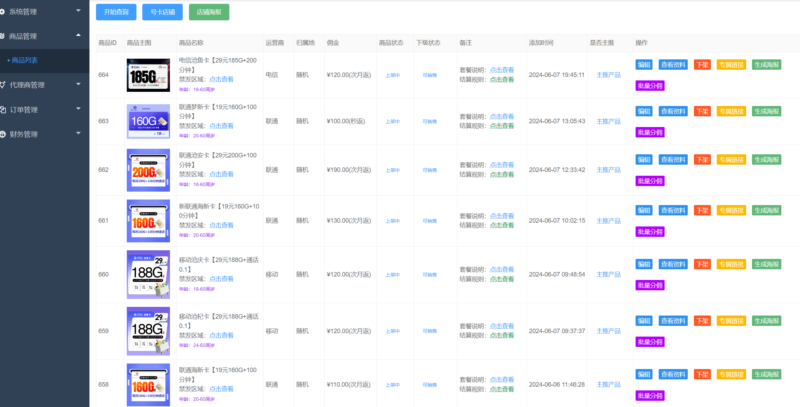Image resolution: width=800 pixels, height=407 pixels.
Task: Click the green 店铺海报 button
Action: coord(209,12)
